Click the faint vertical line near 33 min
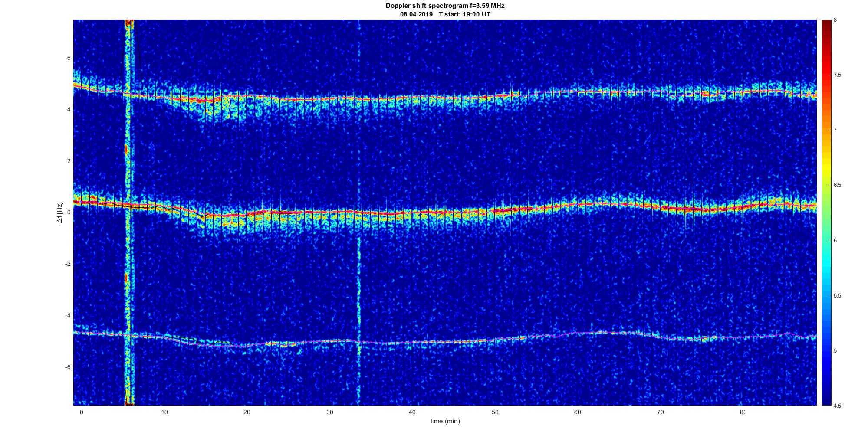Screen dimensions: 868x435 click(358, 213)
